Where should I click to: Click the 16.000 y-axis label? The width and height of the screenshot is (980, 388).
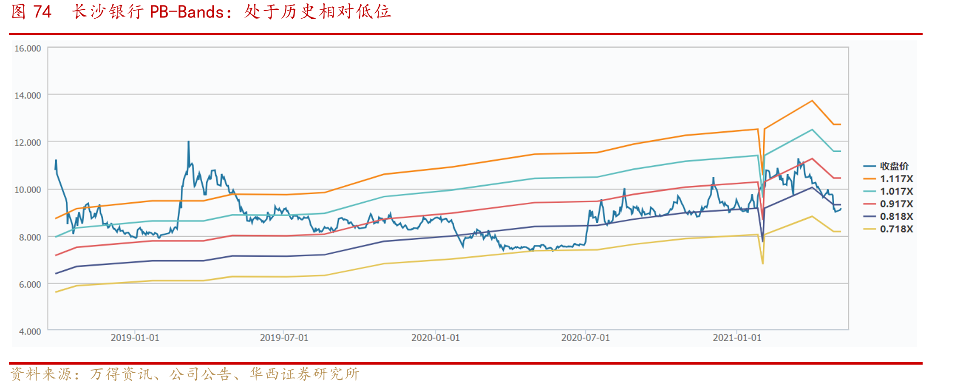(x=28, y=48)
